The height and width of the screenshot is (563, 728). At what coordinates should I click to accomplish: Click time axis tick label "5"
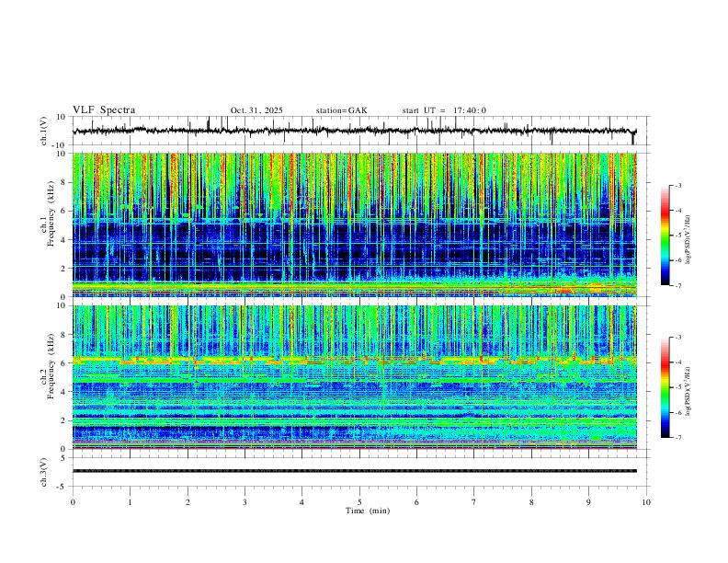pos(359,502)
